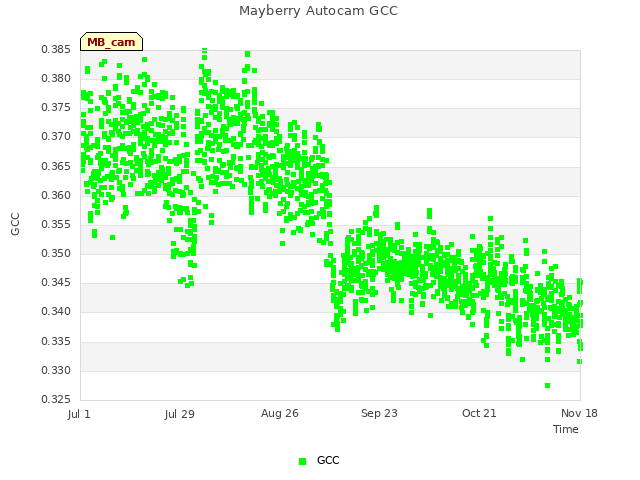Viewport: 640px width, 480px height.
Task: Click the 0.330 y-axis value
Action: [x=56, y=370]
